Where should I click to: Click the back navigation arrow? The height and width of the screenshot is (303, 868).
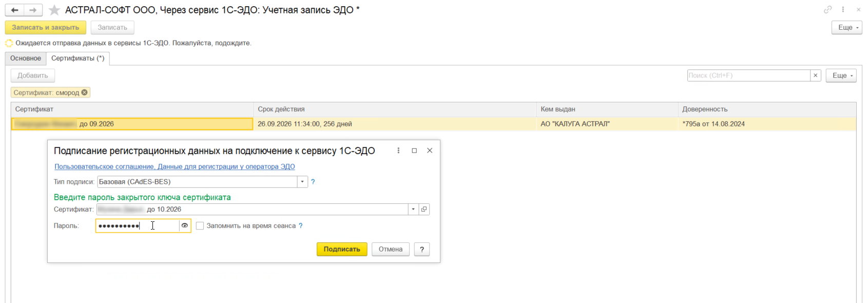(x=15, y=10)
